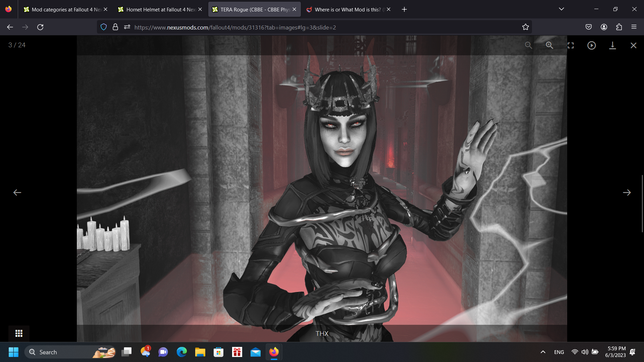Open the Firefox application hamburger menu
This screenshot has width=644, height=362.
click(x=634, y=27)
